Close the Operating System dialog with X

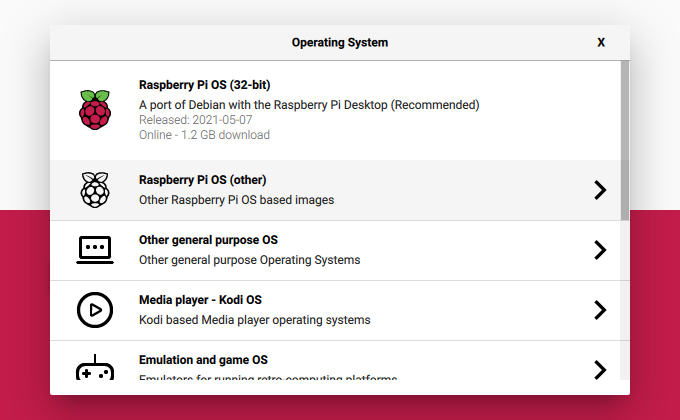[x=601, y=43]
